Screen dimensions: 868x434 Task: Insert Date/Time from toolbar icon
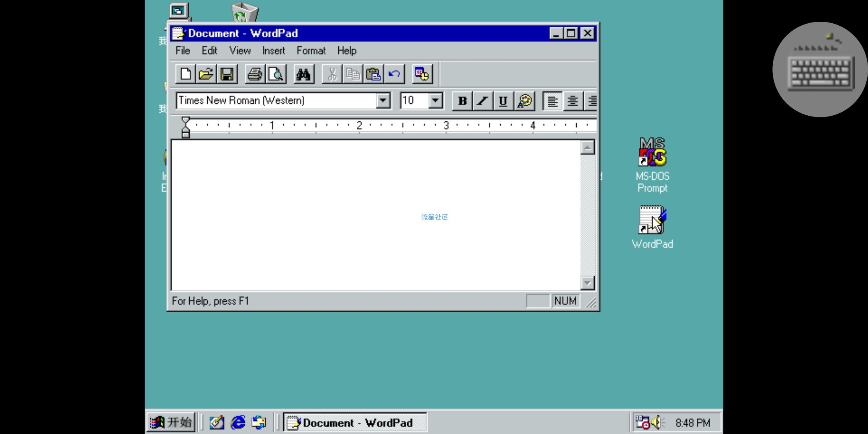click(422, 74)
